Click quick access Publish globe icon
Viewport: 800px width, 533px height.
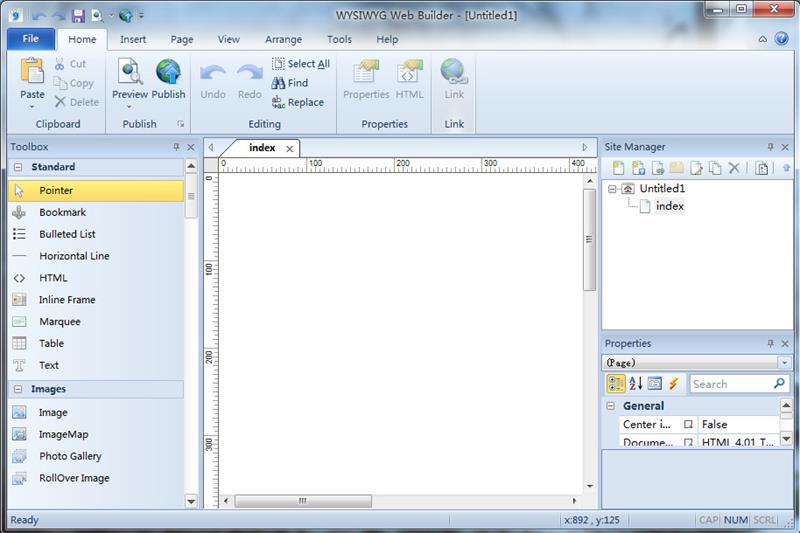pyautogui.click(x=125, y=16)
